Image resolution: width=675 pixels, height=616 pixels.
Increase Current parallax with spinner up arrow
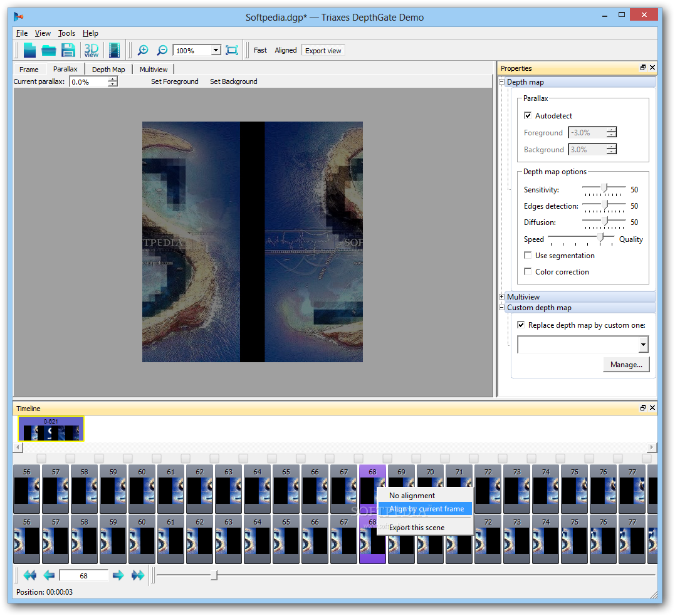click(112, 79)
